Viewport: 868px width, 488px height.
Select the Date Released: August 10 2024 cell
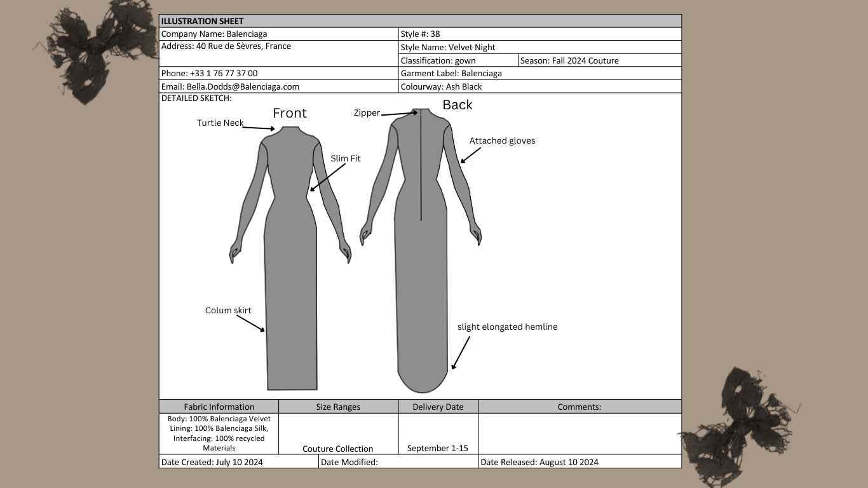580,462
